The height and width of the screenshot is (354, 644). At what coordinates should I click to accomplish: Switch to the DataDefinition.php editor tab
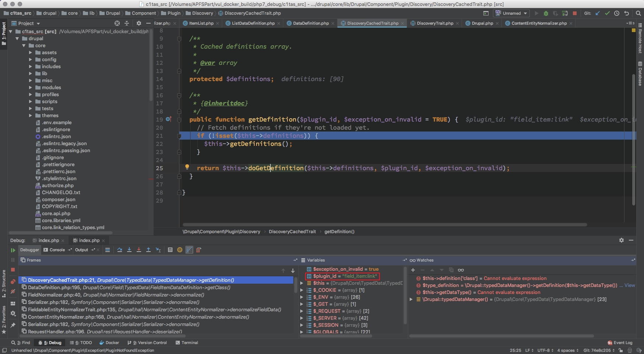[x=311, y=23]
